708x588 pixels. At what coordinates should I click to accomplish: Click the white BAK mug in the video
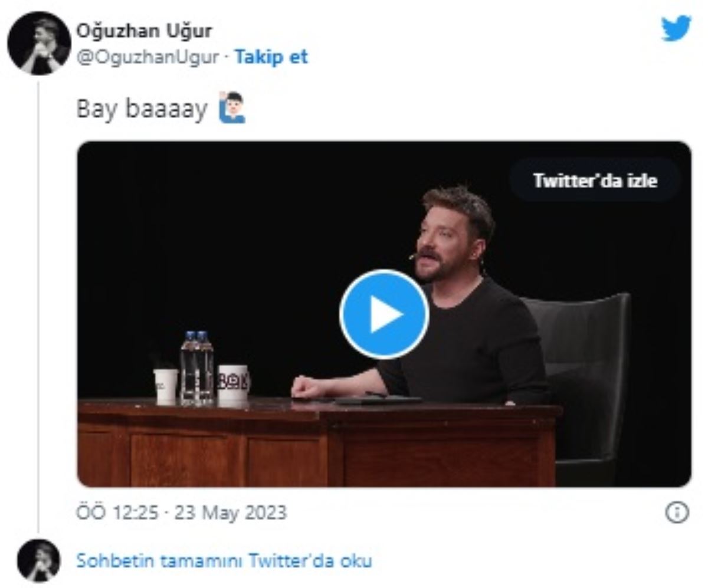point(234,384)
